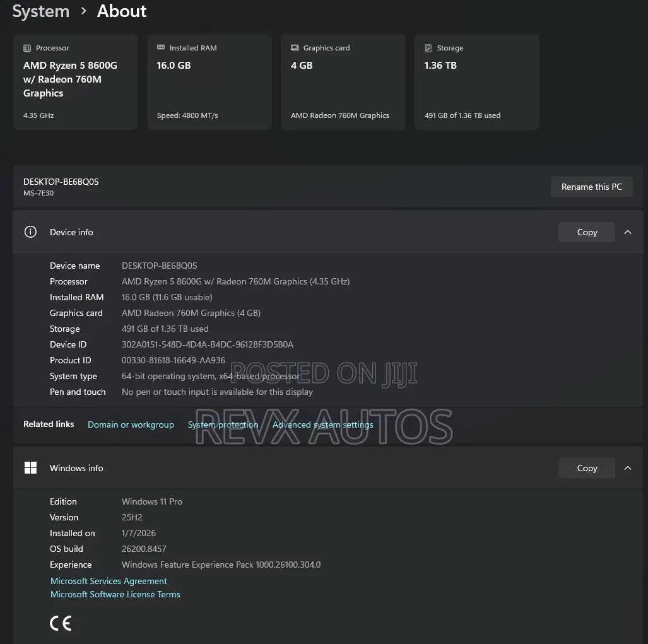Click '4 GB' heading on Graphics card
This screenshot has width=648, height=644.
(301, 65)
